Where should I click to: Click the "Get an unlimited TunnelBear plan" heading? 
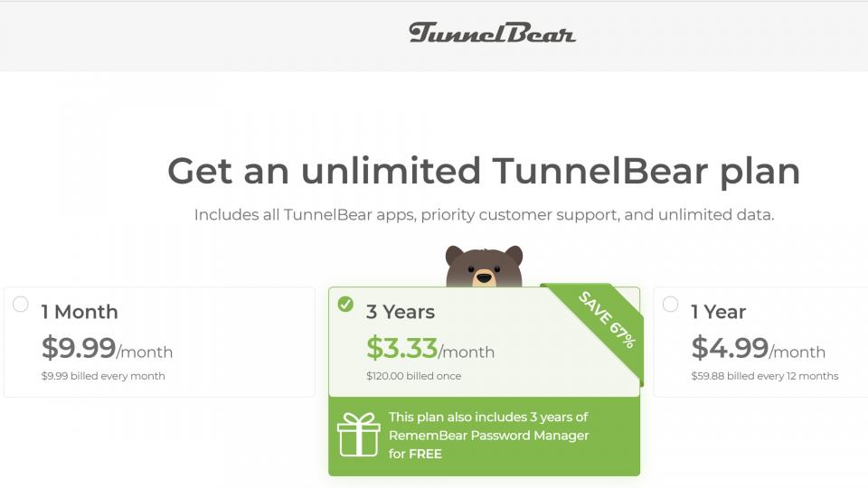pyautogui.click(x=484, y=171)
